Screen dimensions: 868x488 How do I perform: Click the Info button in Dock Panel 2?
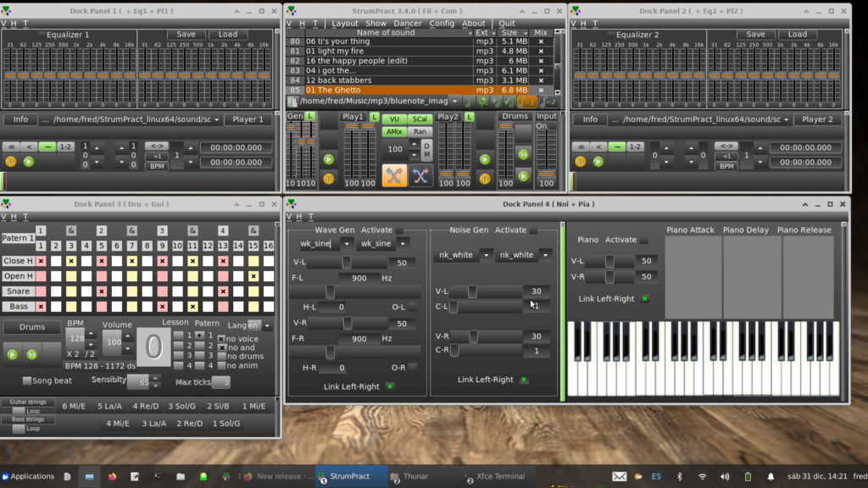pos(590,119)
